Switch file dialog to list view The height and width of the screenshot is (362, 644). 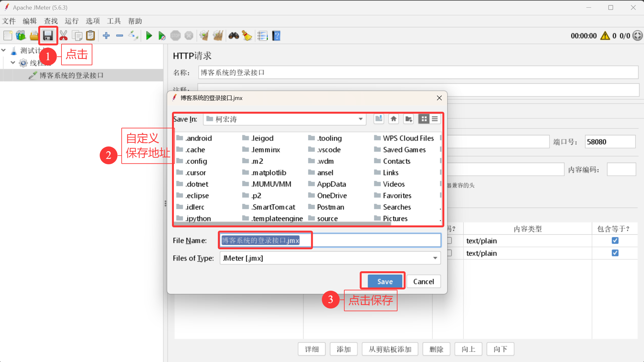435,119
